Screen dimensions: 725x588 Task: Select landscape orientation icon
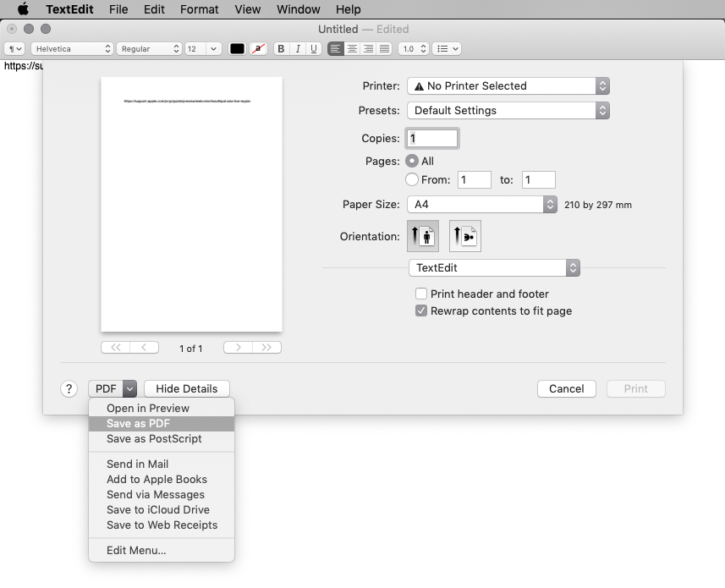464,237
